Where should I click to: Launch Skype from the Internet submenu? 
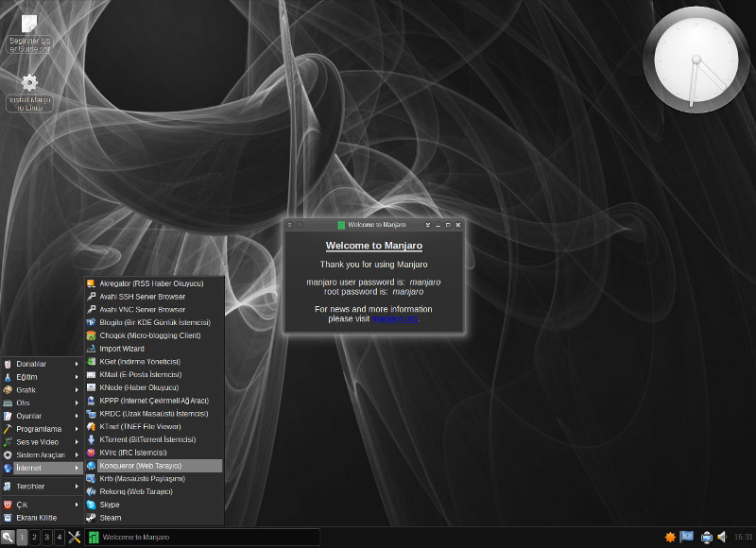(x=110, y=505)
